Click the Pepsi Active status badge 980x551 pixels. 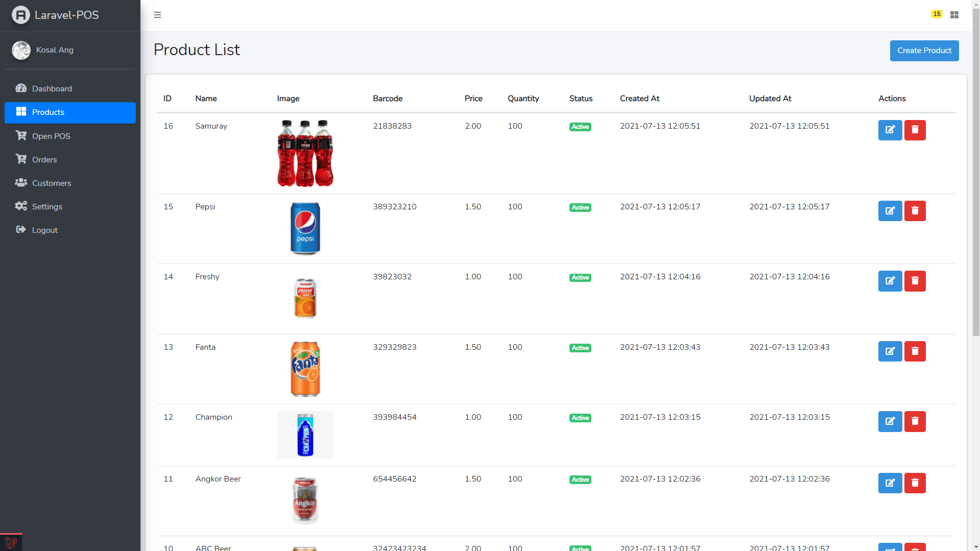point(580,207)
